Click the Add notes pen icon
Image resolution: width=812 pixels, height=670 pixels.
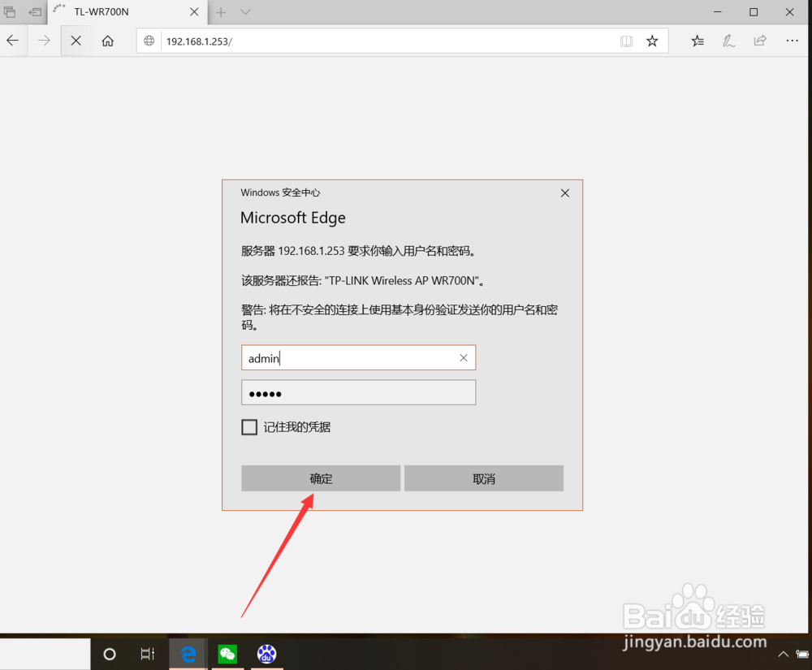click(728, 41)
